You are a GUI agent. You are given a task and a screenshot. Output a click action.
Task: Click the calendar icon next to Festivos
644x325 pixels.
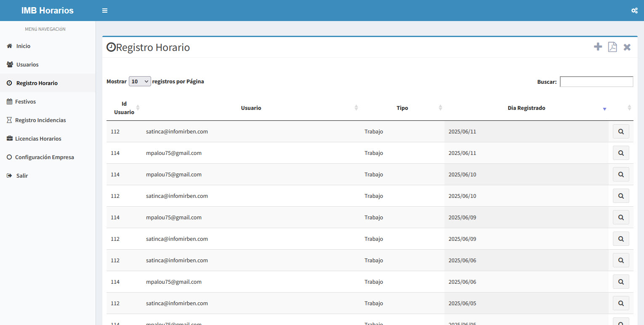click(x=9, y=101)
